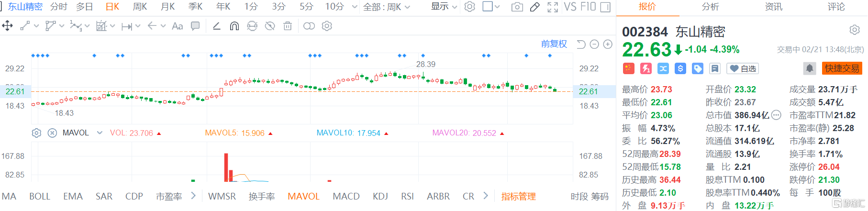Open the layout square dropdown
This screenshot has height=211, width=868.
491,7
